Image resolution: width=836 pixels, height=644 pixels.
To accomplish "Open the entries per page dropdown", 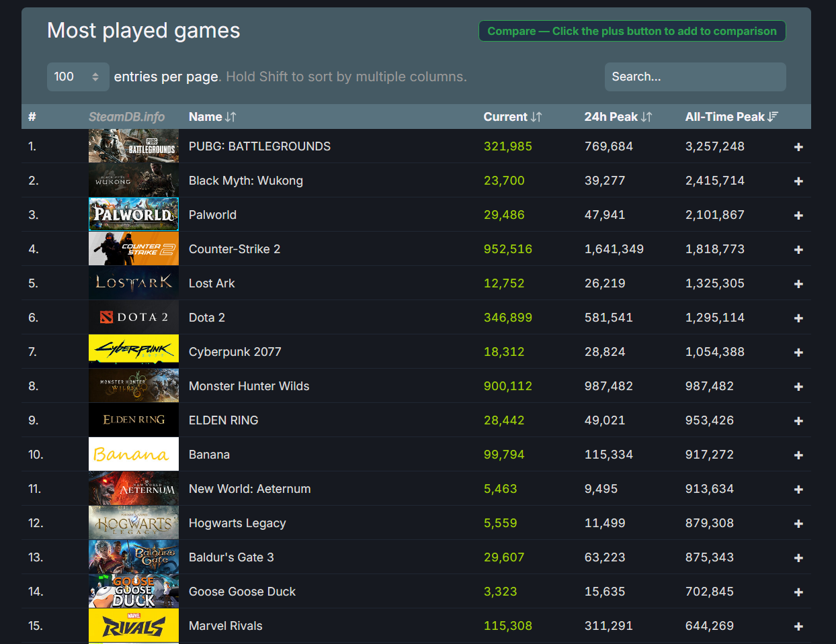I will click(77, 77).
